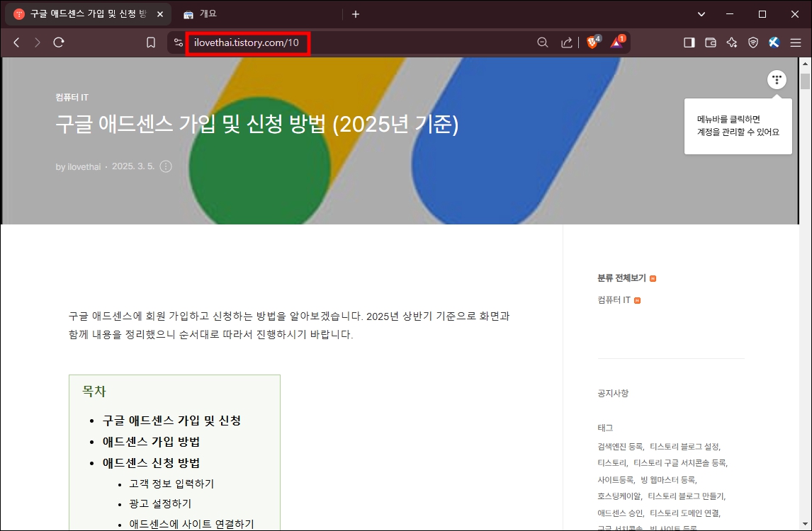This screenshot has width=812, height=531.
Task: Expand the tab search dropdown arrow
Action: [701, 14]
